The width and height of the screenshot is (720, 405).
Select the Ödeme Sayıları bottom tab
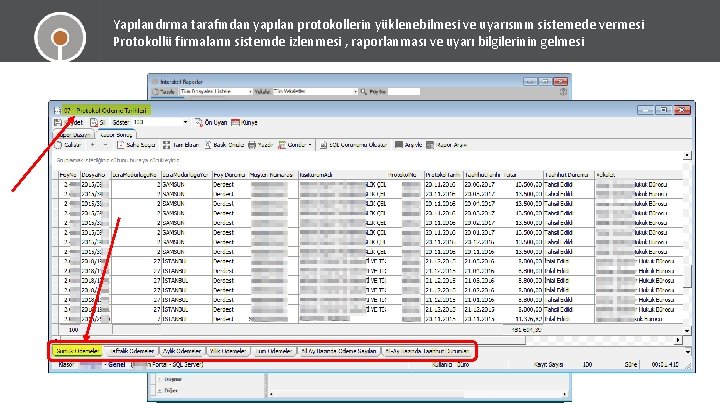click(x=339, y=351)
